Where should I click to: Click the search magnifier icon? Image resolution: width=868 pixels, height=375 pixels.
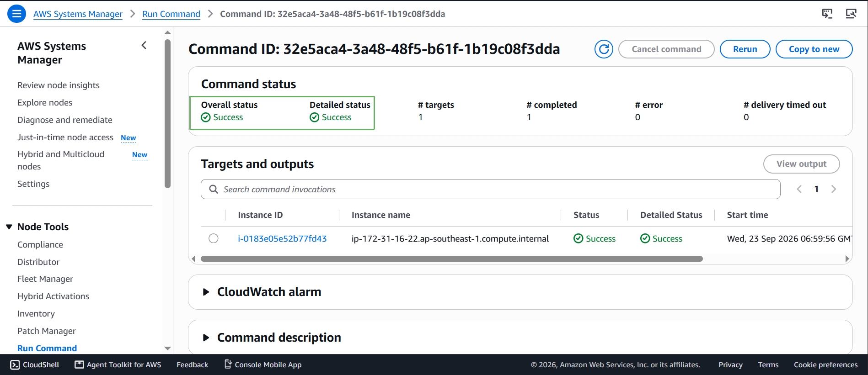pyautogui.click(x=214, y=189)
